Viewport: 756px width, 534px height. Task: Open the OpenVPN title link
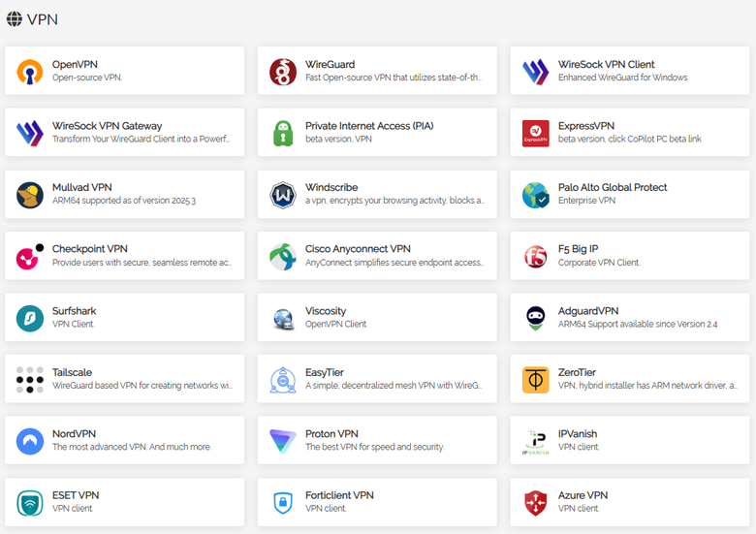click(x=75, y=65)
